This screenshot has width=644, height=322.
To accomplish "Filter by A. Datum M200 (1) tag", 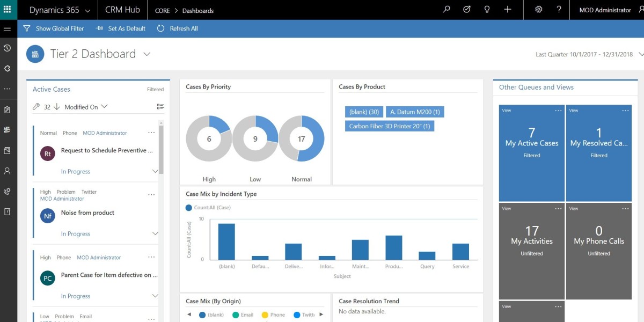I will click(x=415, y=112).
